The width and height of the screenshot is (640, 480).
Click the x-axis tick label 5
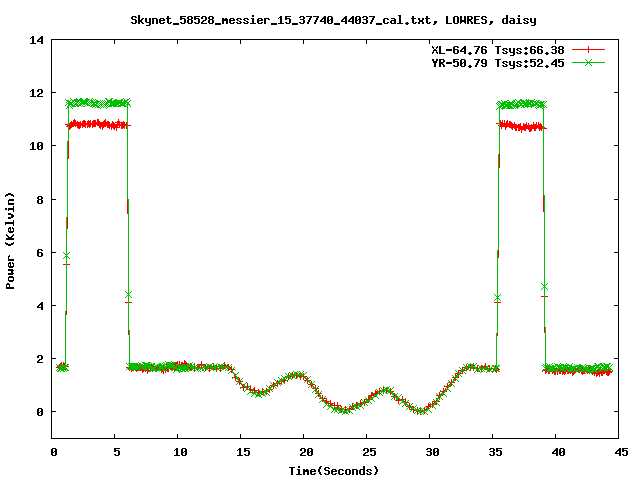117,452
